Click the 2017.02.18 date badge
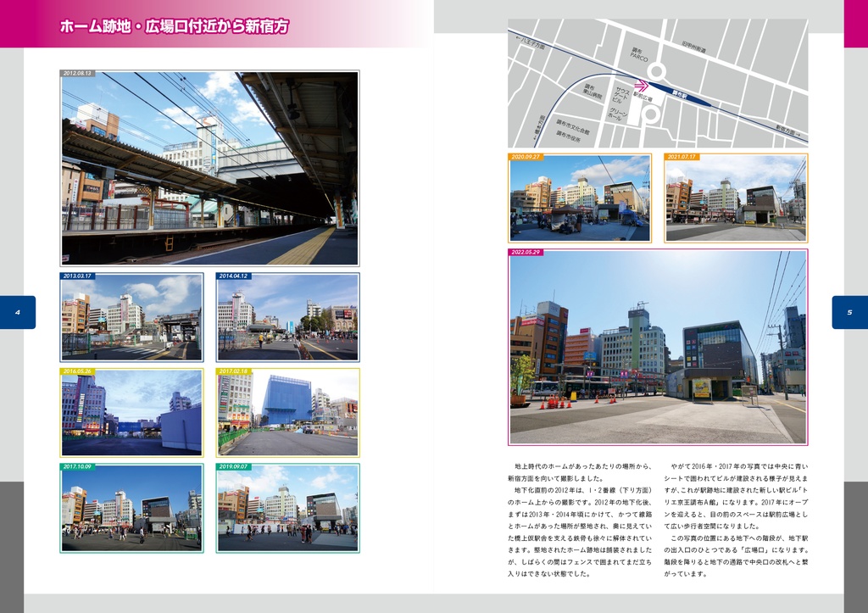This screenshot has width=868, height=613. (x=236, y=369)
